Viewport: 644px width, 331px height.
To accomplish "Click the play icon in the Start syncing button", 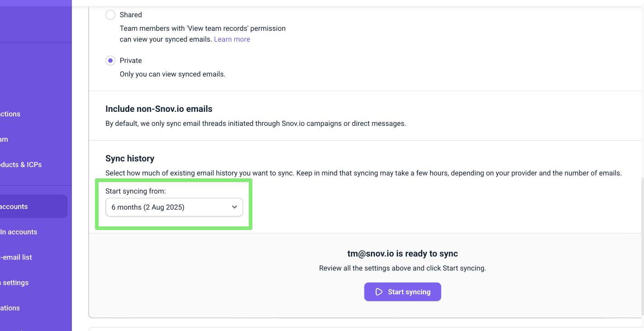I will click(x=379, y=292).
